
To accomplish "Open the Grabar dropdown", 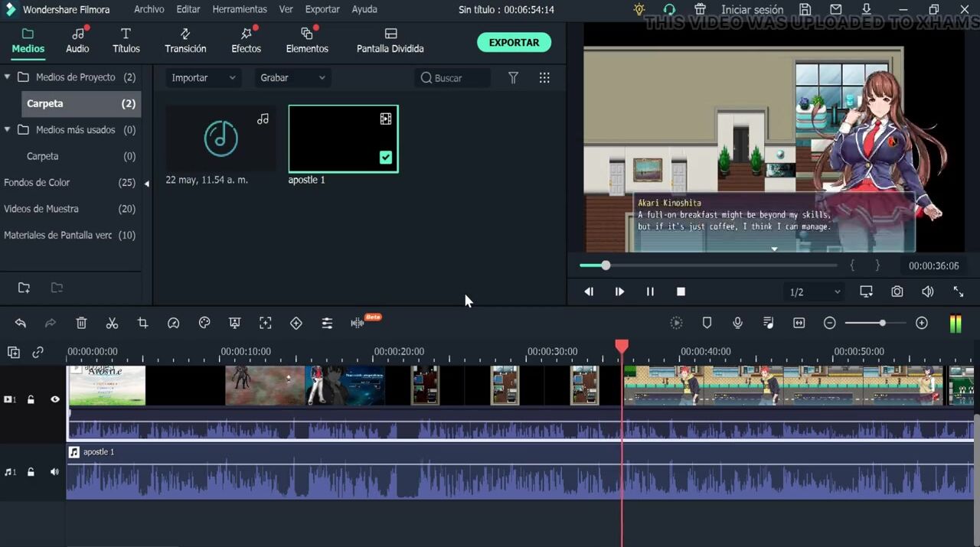I will (x=292, y=78).
